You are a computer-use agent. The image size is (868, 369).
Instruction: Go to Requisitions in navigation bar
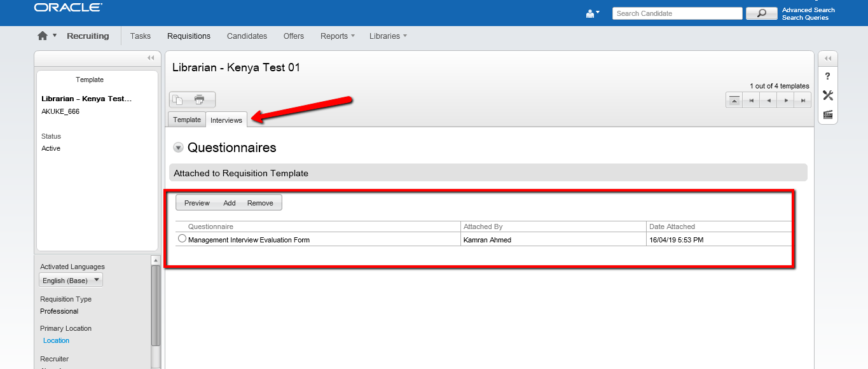189,36
